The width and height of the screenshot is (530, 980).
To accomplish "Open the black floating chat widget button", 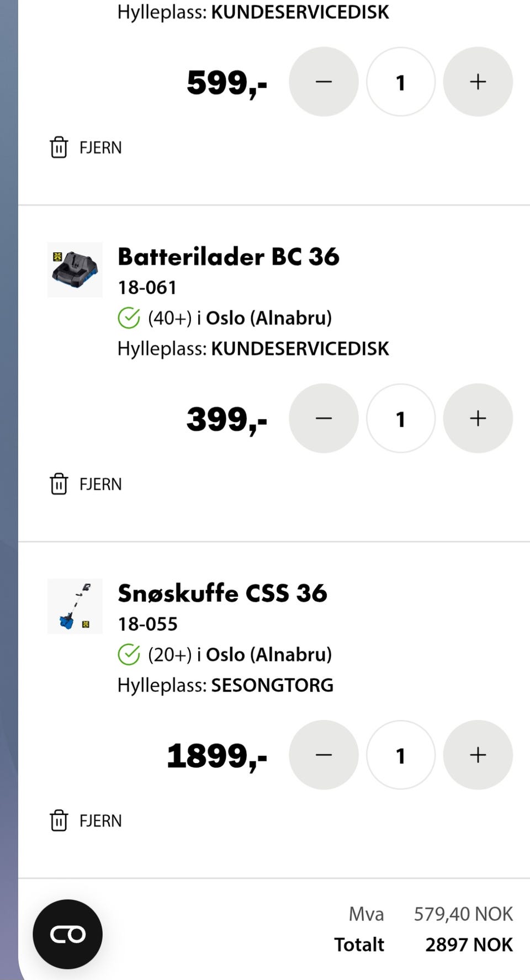I will [x=67, y=934].
